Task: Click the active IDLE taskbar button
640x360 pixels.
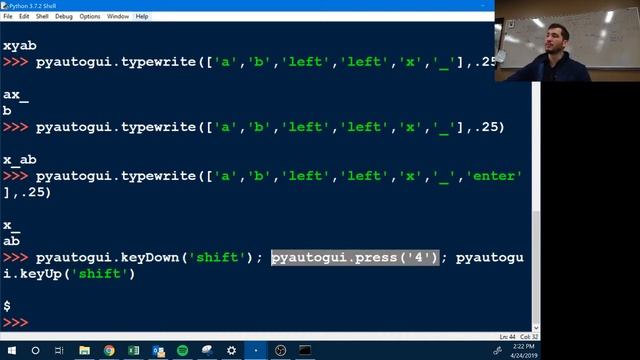Action: (x=256, y=351)
